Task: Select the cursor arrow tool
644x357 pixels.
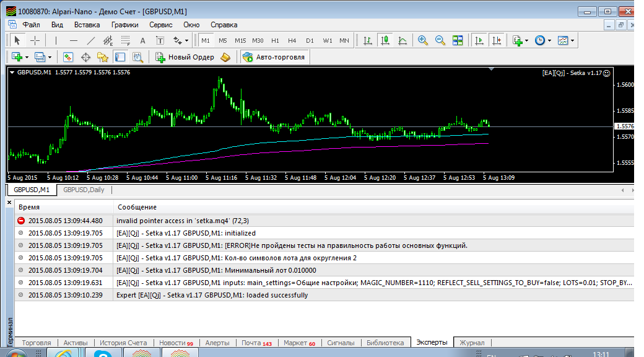Action: click(17, 40)
